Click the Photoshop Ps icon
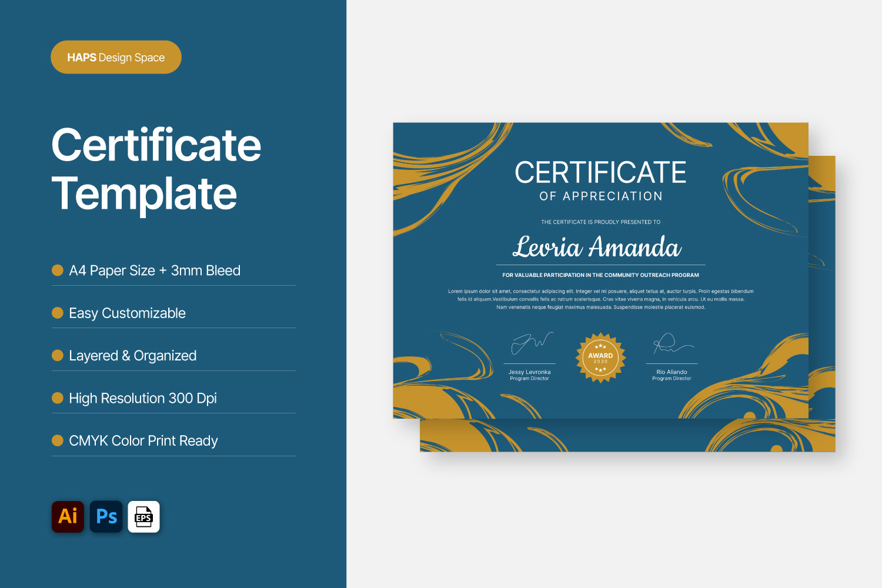The image size is (882, 588). [x=106, y=516]
